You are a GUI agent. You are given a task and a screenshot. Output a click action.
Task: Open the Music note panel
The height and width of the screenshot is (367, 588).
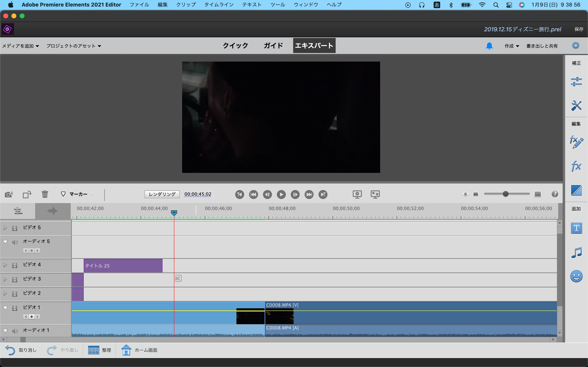[x=576, y=252]
